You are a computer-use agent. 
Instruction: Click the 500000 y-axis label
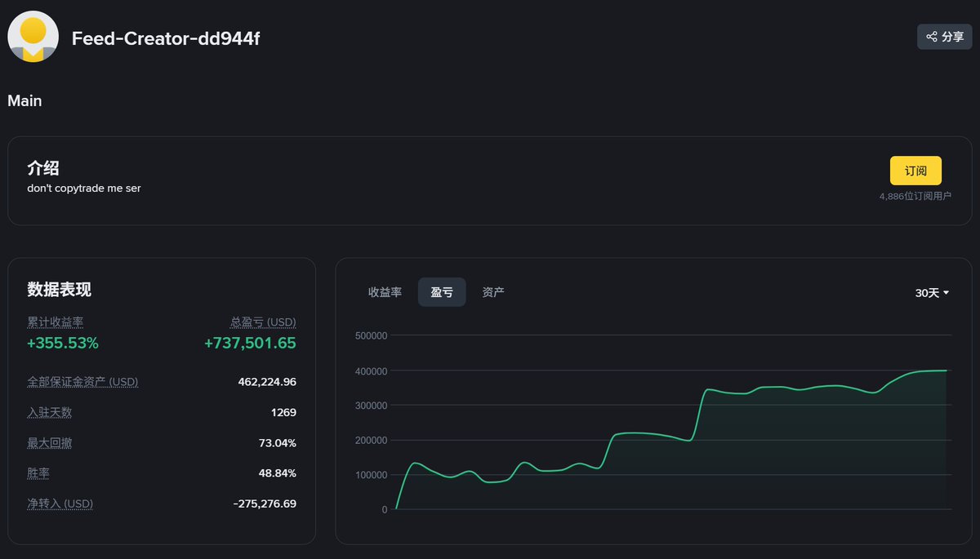(372, 335)
